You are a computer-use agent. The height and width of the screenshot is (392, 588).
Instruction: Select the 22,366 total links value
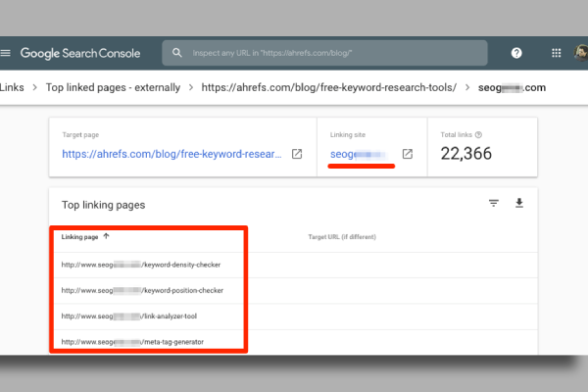(x=465, y=154)
